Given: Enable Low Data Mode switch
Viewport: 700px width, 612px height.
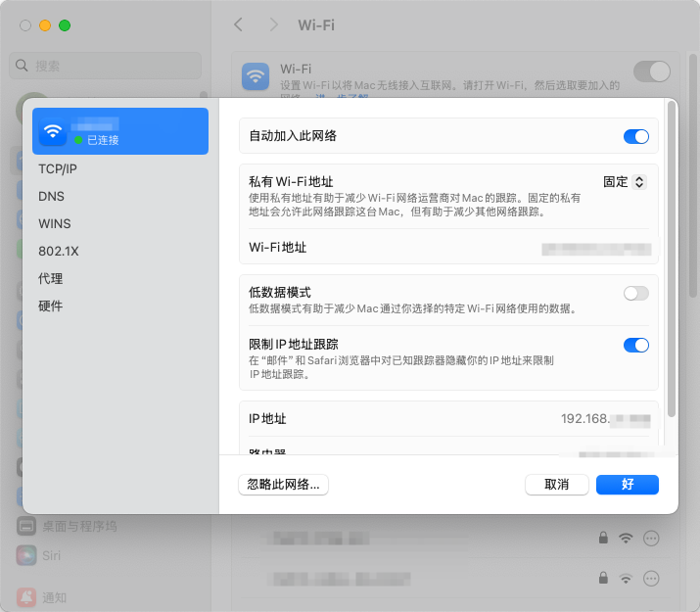Looking at the screenshot, I should 635,294.
